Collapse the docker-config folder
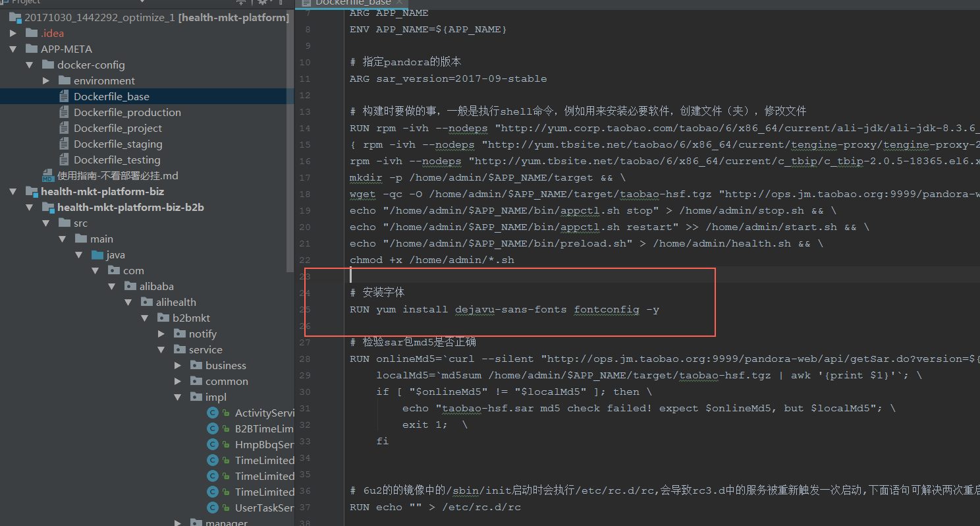 coord(30,65)
